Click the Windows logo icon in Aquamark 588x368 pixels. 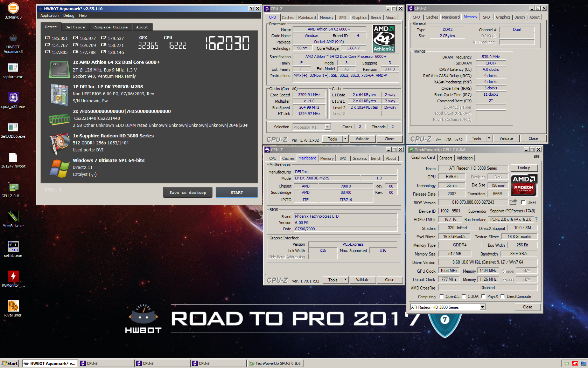pos(59,169)
